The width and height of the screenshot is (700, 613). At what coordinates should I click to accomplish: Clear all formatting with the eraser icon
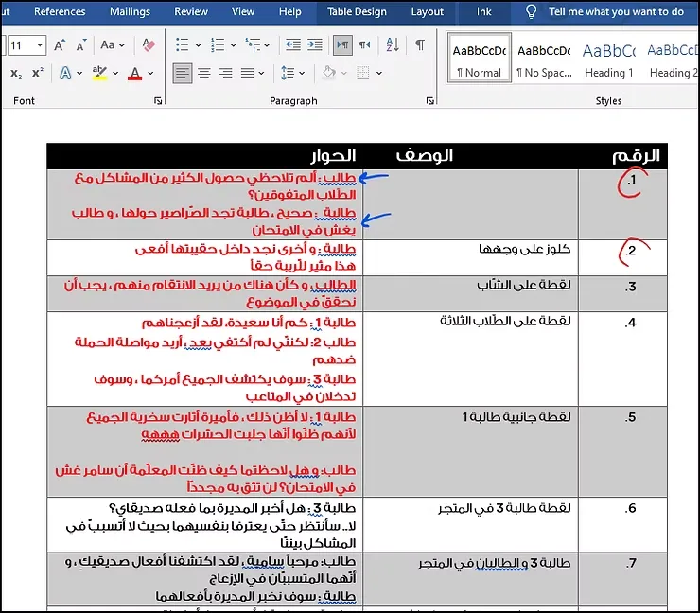(x=149, y=45)
